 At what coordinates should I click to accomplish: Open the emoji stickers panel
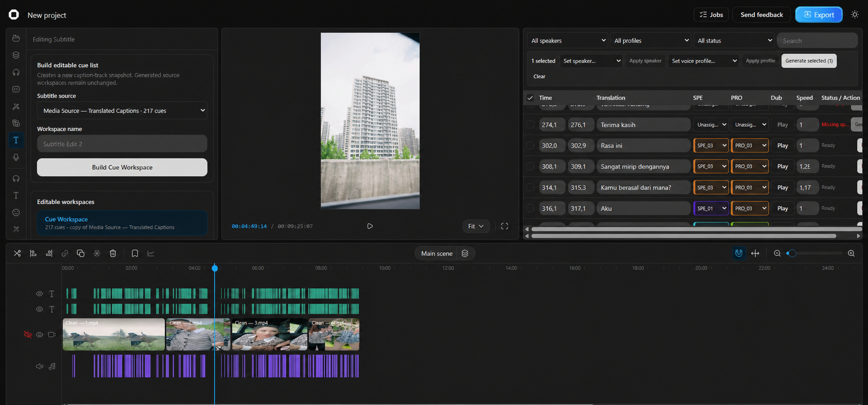[16, 212]
